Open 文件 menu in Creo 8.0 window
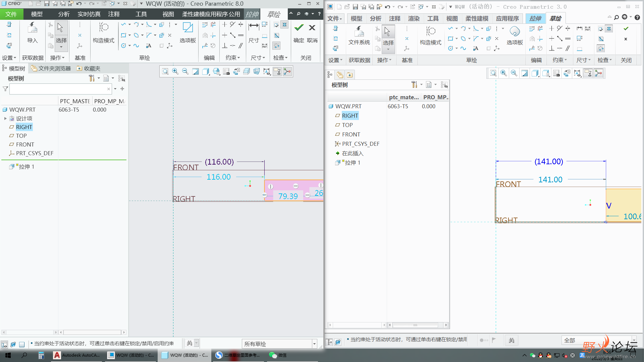Image resolution: width=644 pixels, height=362 pixels. pos(11,14)
